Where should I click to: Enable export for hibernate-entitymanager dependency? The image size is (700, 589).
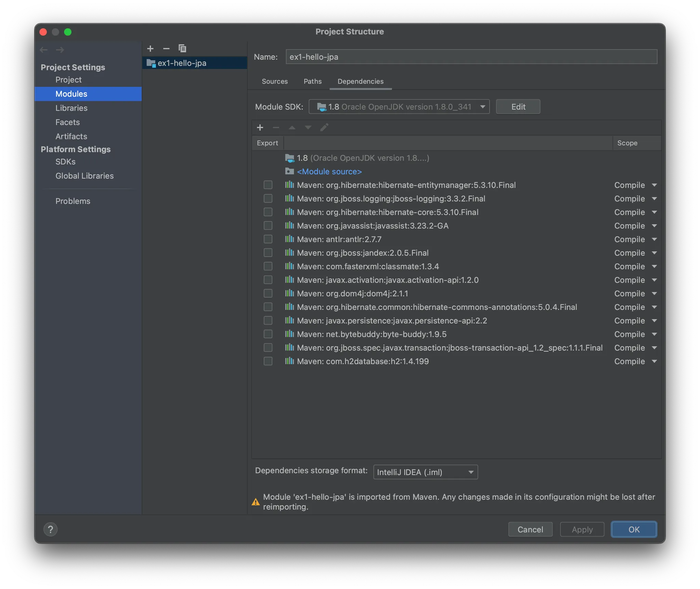(268, 185)
